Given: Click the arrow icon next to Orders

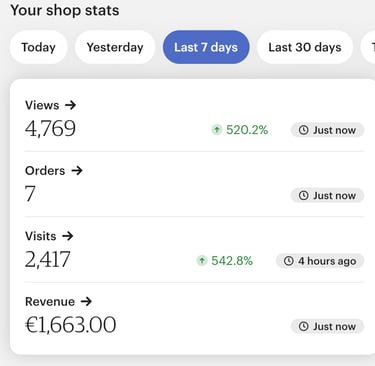Looking at the screenshot, I should pos(77,171).
